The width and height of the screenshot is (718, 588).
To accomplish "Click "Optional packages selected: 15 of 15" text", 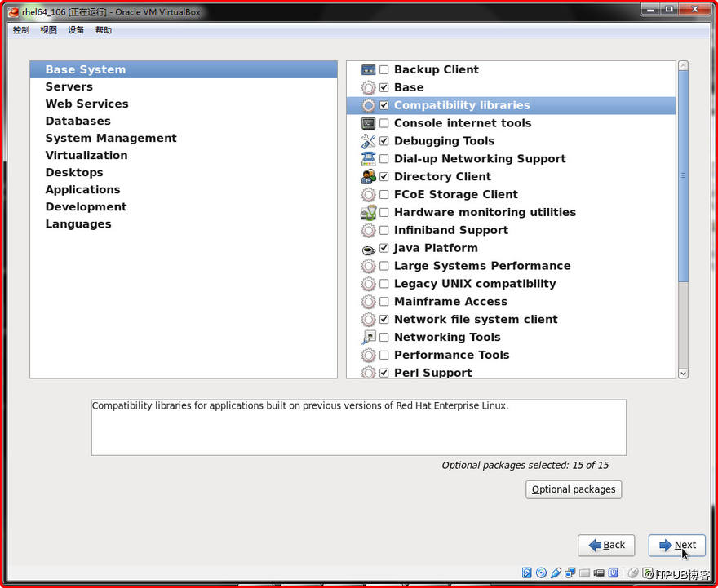I will (x=525, y=466).
